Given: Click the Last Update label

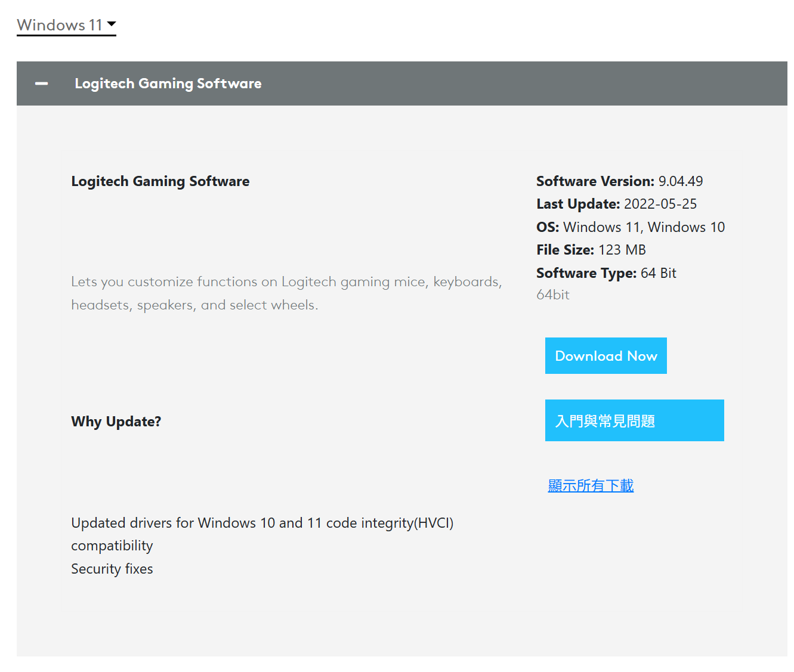Looking at the screenshot, I should click(x=578, y=204).
